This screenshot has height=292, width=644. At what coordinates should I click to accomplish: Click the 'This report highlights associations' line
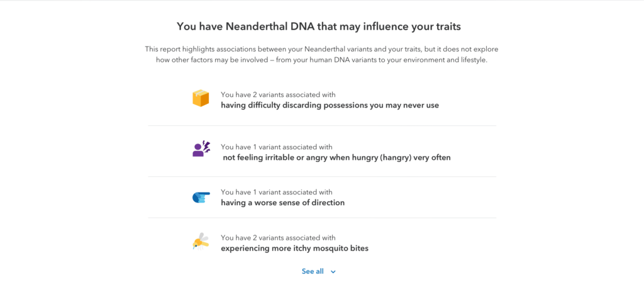(x=321, y=49)
